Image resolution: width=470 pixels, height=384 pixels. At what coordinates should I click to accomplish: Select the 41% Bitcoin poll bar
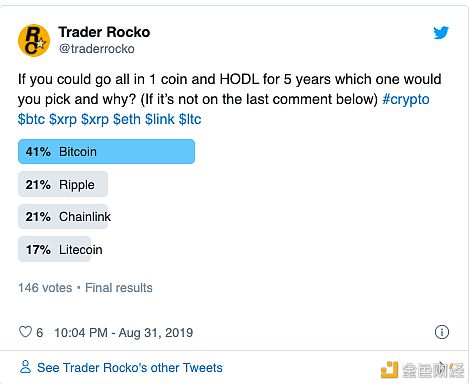pyautogui.click(x=106, y=152)
